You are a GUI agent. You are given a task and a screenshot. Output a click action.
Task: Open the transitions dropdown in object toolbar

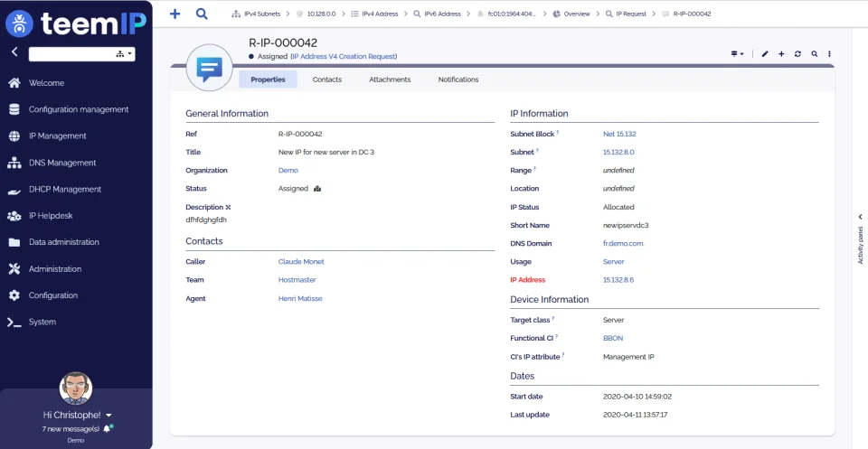point(738,54)
